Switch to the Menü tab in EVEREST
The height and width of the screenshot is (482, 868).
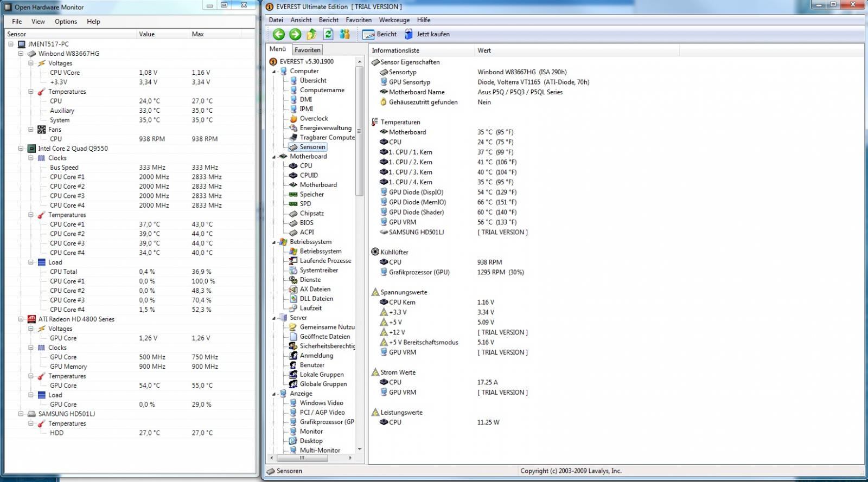point(278,49)
